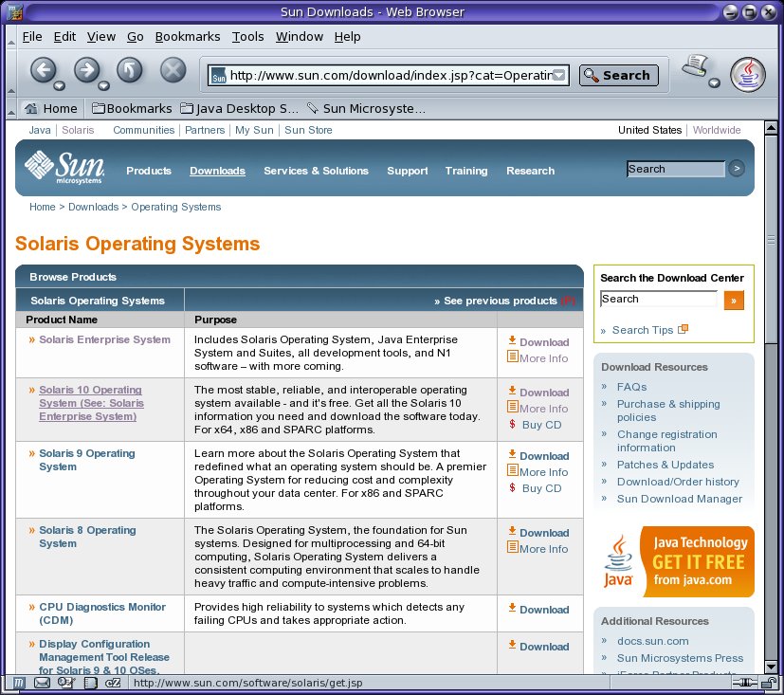Screen dimensions: 784x695
Task: Open the Sun Download Manager link
Action: (680, 499)
